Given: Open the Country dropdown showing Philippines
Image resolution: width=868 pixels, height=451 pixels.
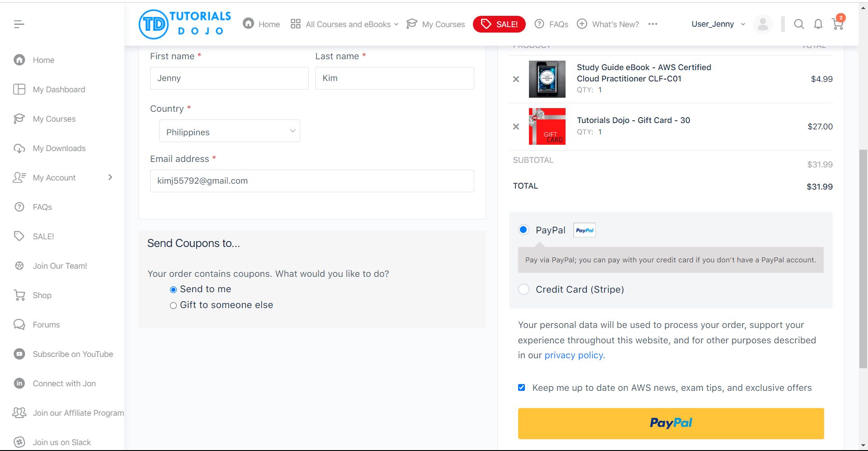Looking at the screenshot, I should (x=229, y=132).
